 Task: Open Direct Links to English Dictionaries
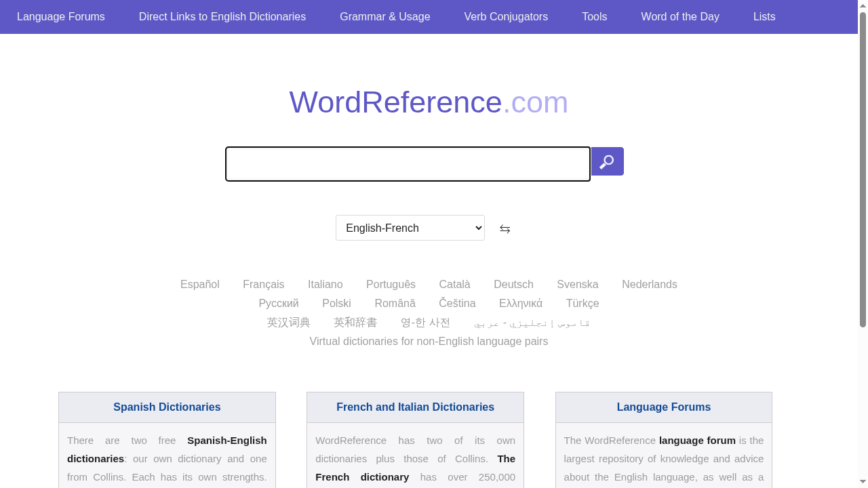[x=222, y=16]
